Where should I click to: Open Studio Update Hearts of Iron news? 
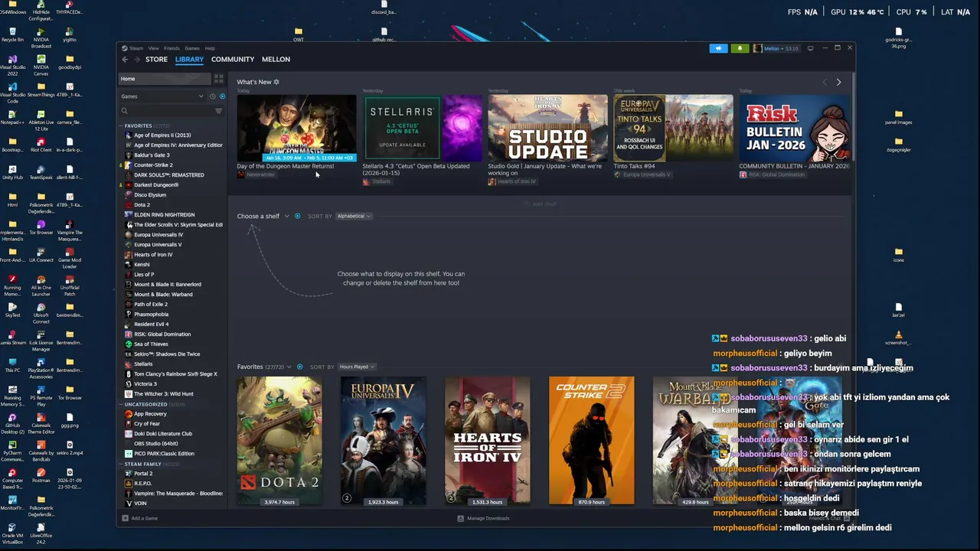pos(547,127)
